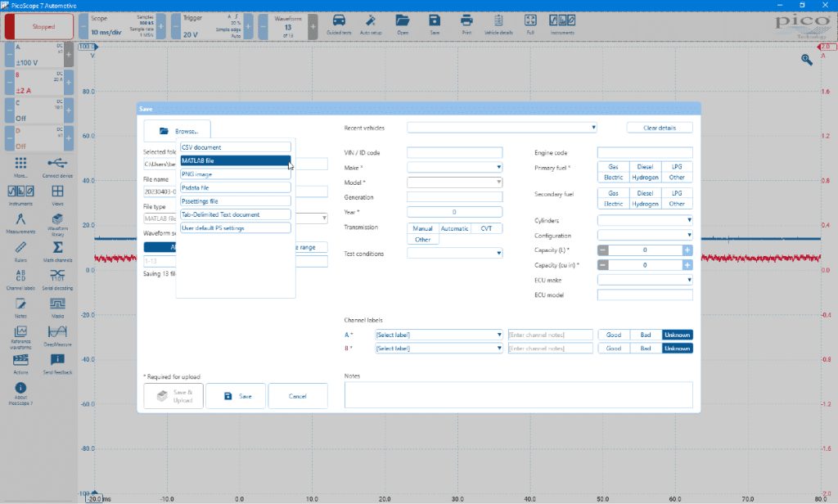Click the Engine code field
The width and height of the screenshot is (838, 504).
[645, 152]
